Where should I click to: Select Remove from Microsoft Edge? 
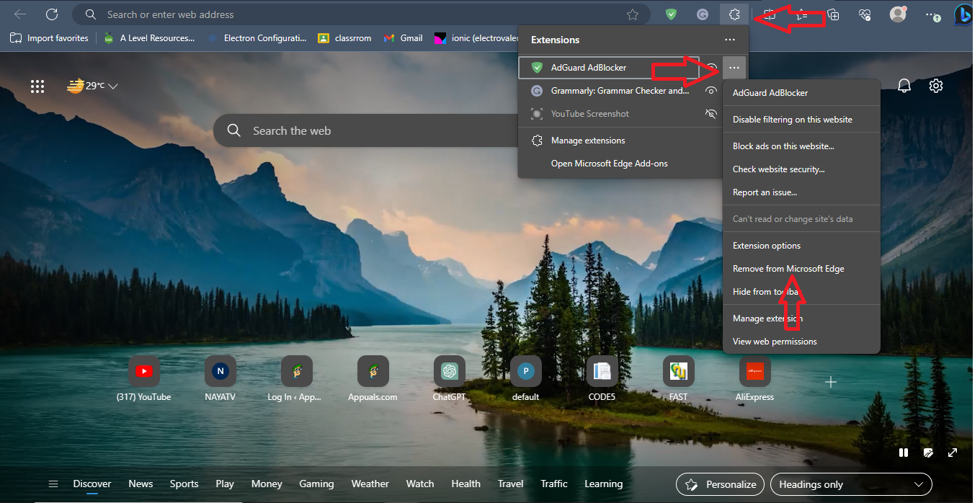point(788,269)
